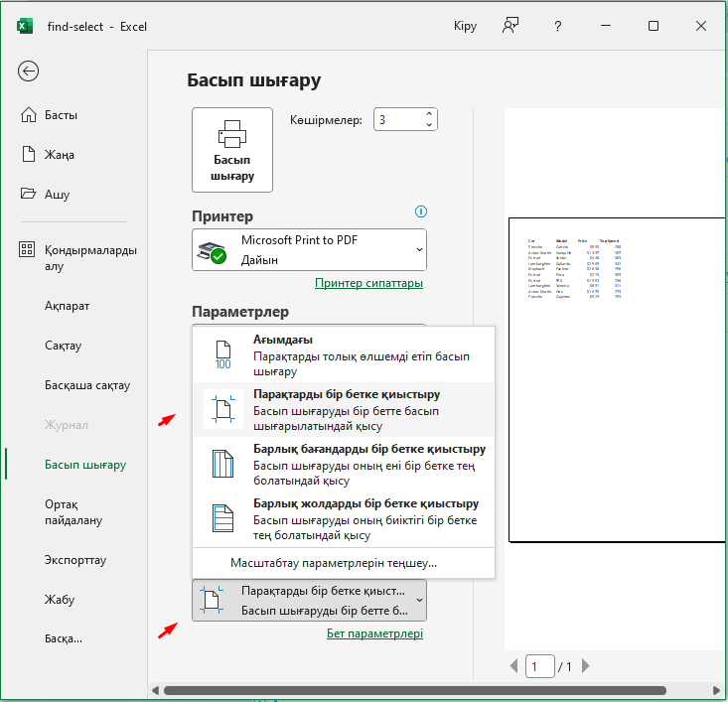Choose Барлық жолдарды бір бетке қиыстыру
The width and height of the screenshot is (728, 702).
[343, 519]
